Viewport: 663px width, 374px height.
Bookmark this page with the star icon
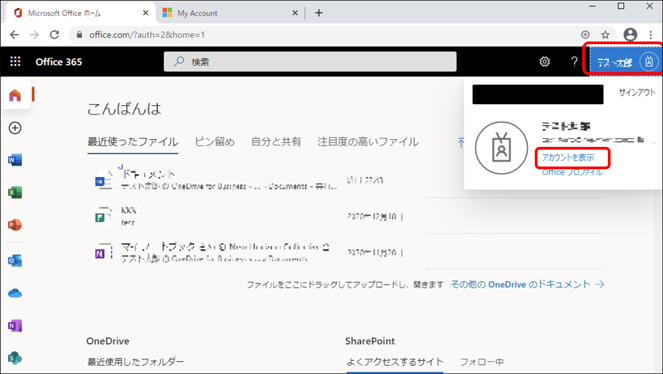pyautogui.click(x=605, y=35)
